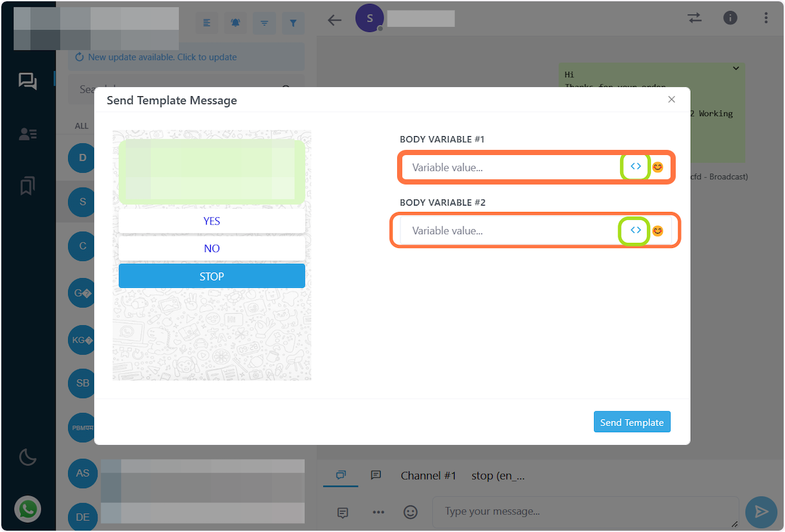This screenshot has height=532, width=785.
Task: Click the text-lines icon above chat list
Action: click(207, 23)
